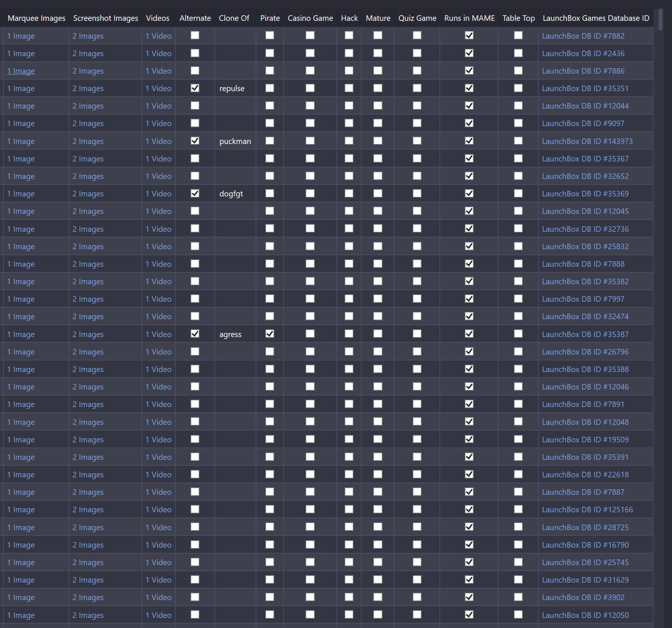The height and width of the screenshot is (628, 672).
Task: Open LaunchBox DB ID #28725 link
Action: (x=585, y=528)
